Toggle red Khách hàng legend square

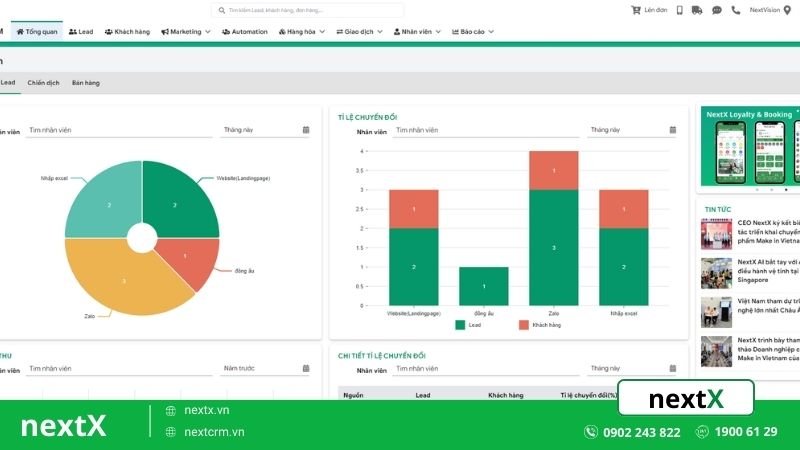523,325
